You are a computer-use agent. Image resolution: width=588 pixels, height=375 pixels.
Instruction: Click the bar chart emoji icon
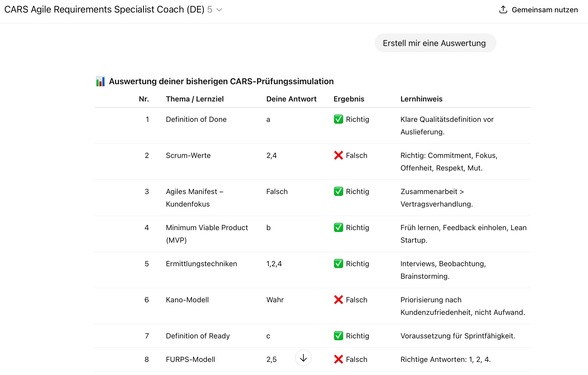tap(100, 81)
